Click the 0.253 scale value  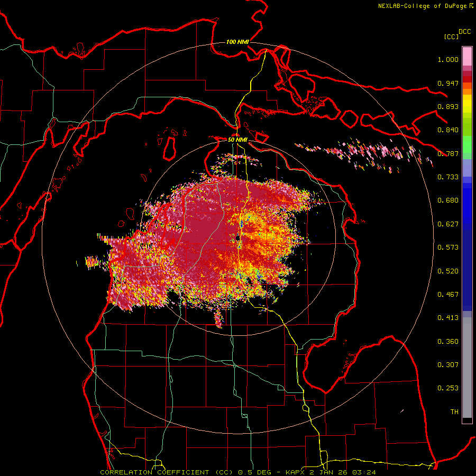(x=448, y=388)
